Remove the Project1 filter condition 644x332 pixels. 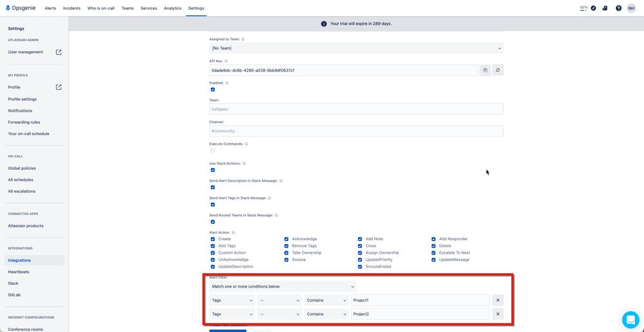pyautogui.click(x=498, y=300)
